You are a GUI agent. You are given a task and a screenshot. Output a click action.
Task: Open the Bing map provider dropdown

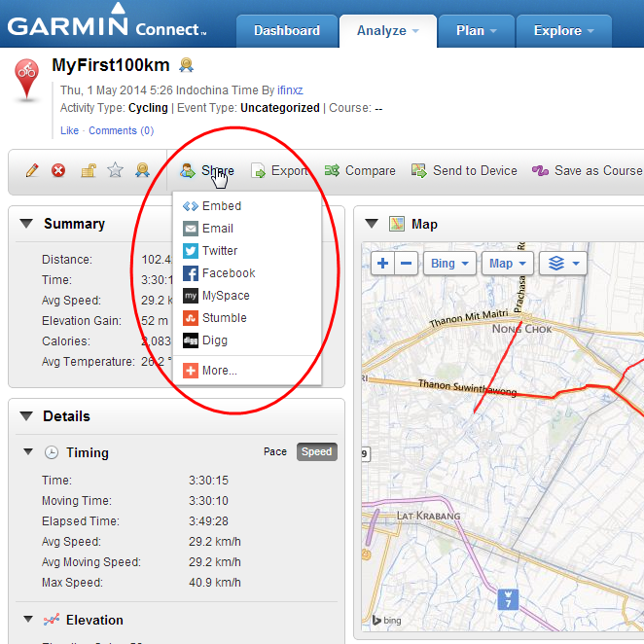pyautogui.click(x=449, y=264)
